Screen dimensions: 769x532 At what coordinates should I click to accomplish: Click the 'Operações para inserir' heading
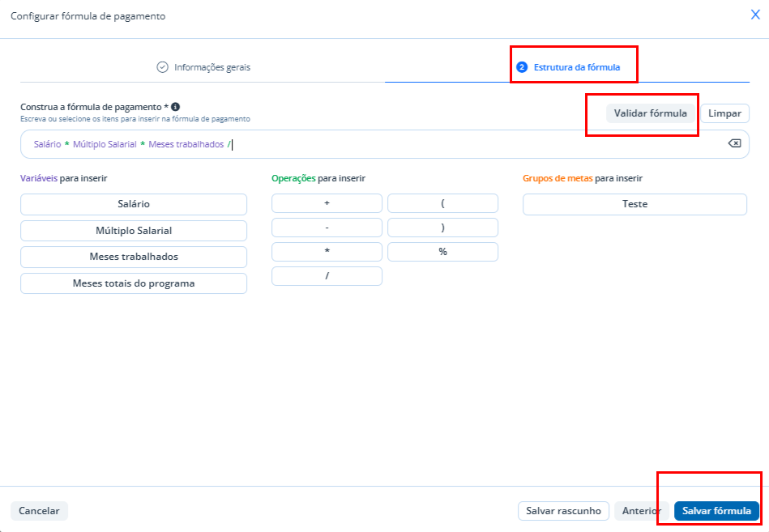[318, 178]
